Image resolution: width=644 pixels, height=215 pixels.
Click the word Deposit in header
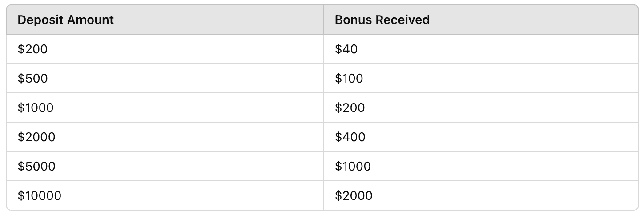(39, 20)
